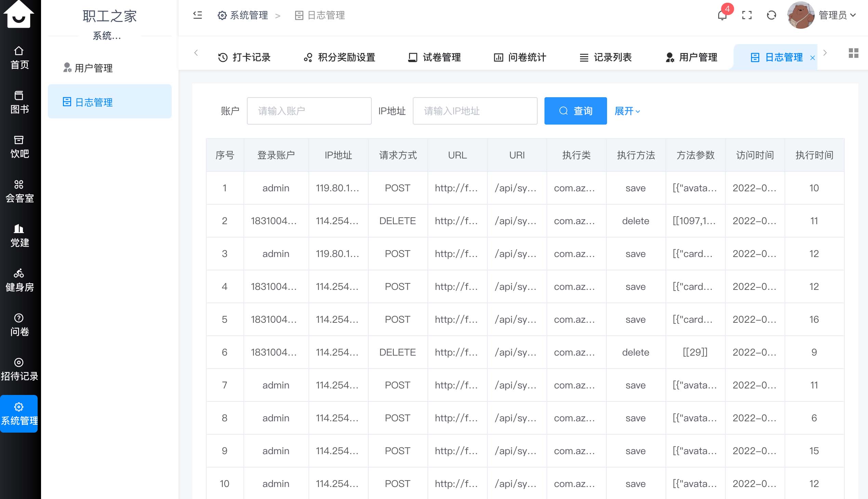Click 日志管理 in the breadcrumb

coord(320,15)
